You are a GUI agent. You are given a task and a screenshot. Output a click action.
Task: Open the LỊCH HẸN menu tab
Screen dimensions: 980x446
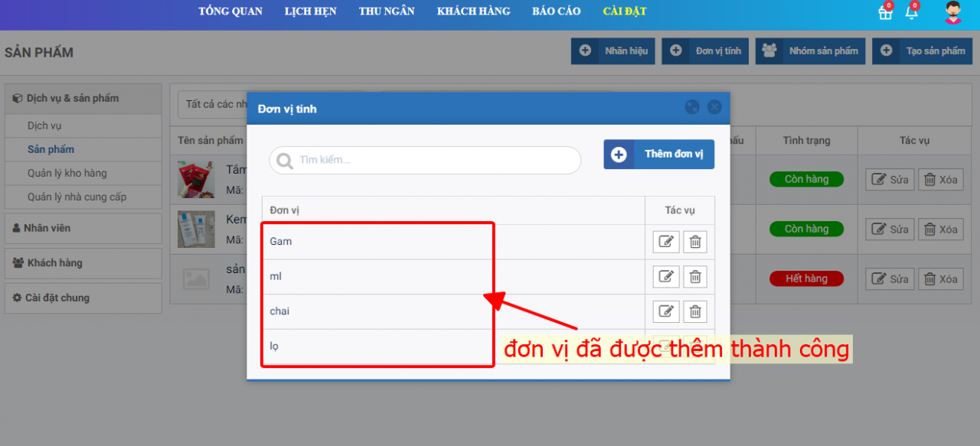tap(310, 11)
